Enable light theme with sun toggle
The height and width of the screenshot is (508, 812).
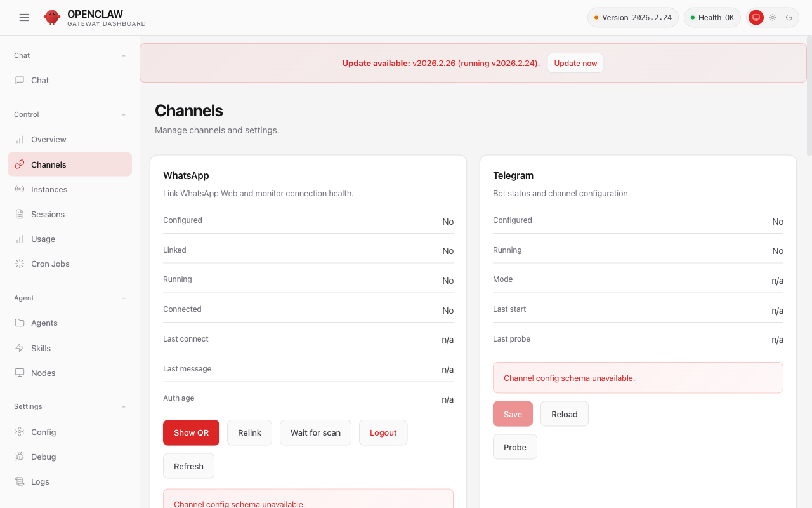[x=773, y=18]
